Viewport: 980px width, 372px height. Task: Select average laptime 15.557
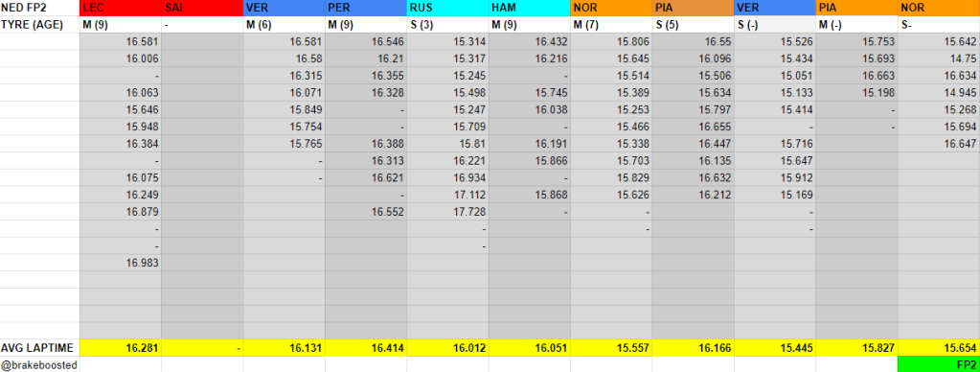pos(611,348)
